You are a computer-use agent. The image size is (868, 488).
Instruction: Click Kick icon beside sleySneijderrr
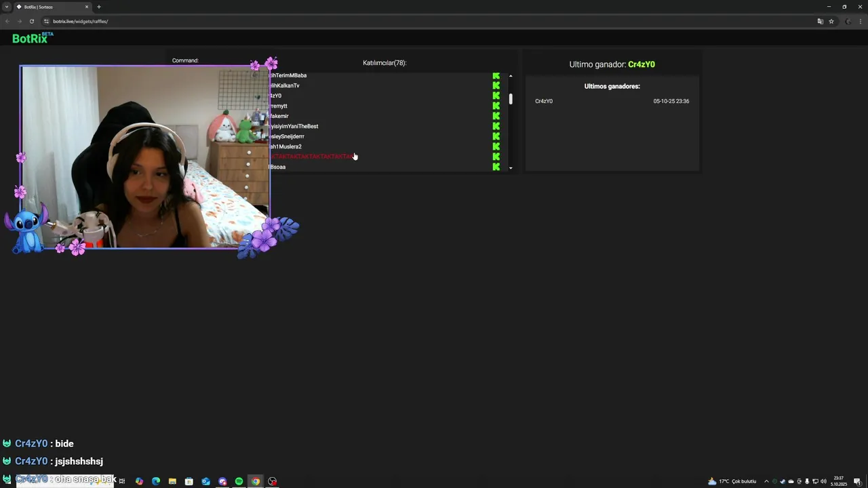point(496,136)
